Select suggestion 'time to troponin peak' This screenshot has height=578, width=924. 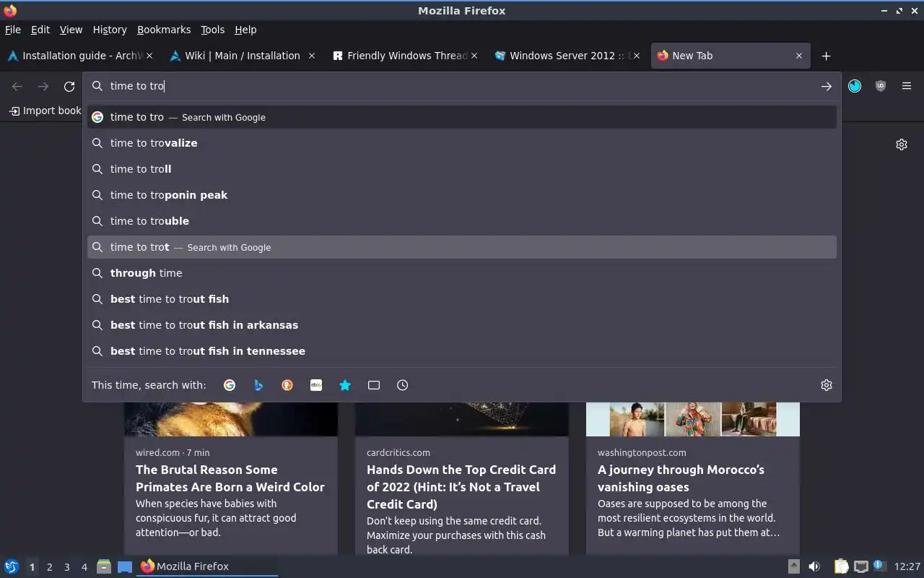462,195
